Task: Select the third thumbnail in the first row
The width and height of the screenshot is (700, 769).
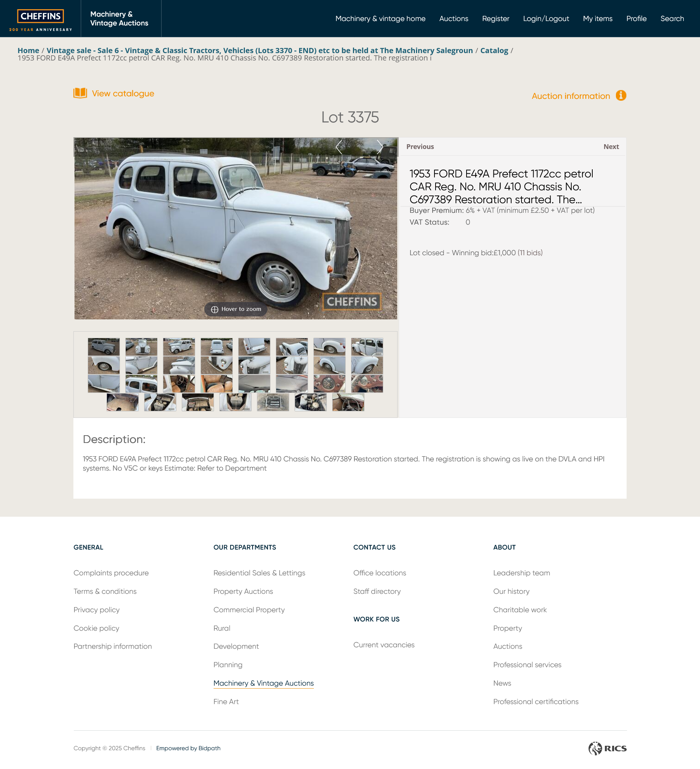Action: 179,347
